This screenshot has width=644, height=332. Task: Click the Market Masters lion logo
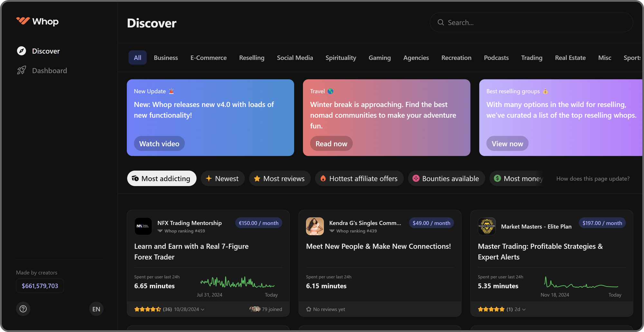click(x=487, y=226)
